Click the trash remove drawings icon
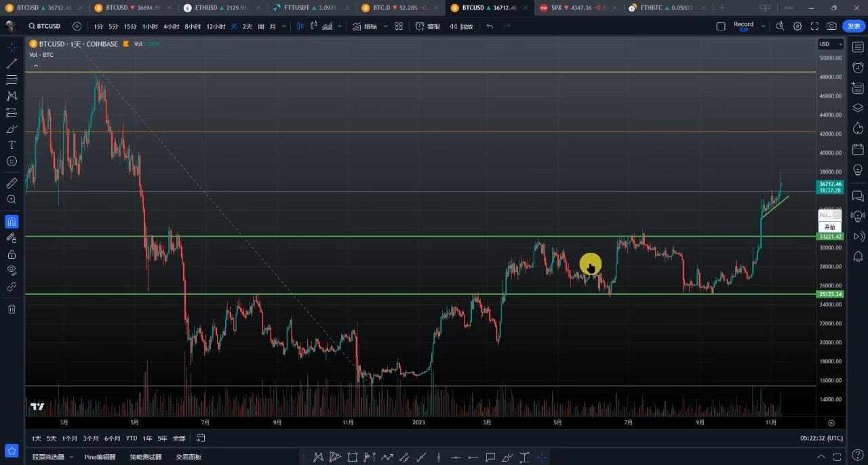 pos(12,309)
